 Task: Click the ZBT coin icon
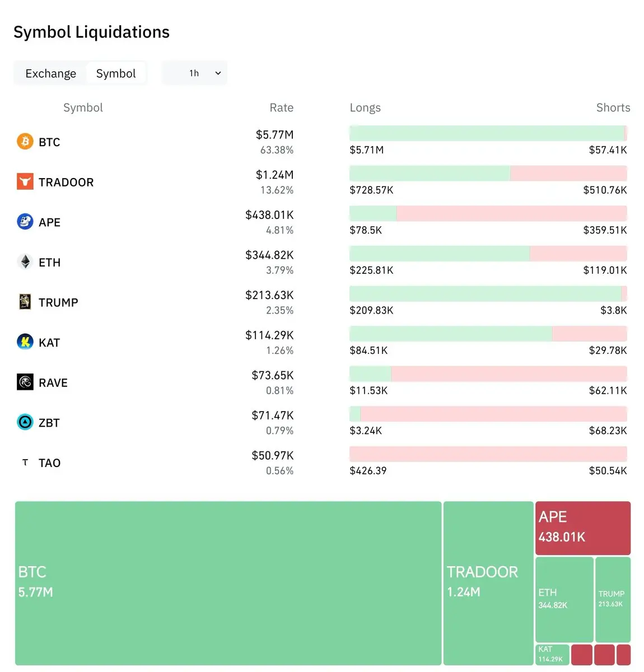point(25,422)
